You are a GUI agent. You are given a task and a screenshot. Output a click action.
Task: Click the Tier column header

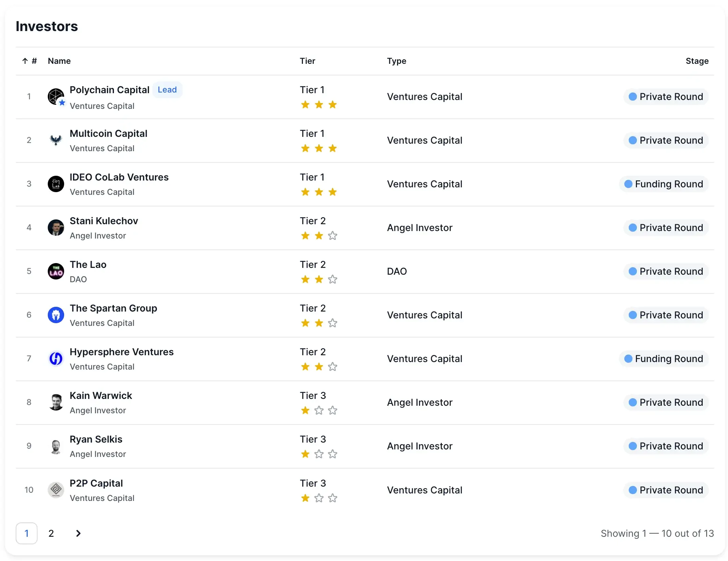tap(307, 61)
